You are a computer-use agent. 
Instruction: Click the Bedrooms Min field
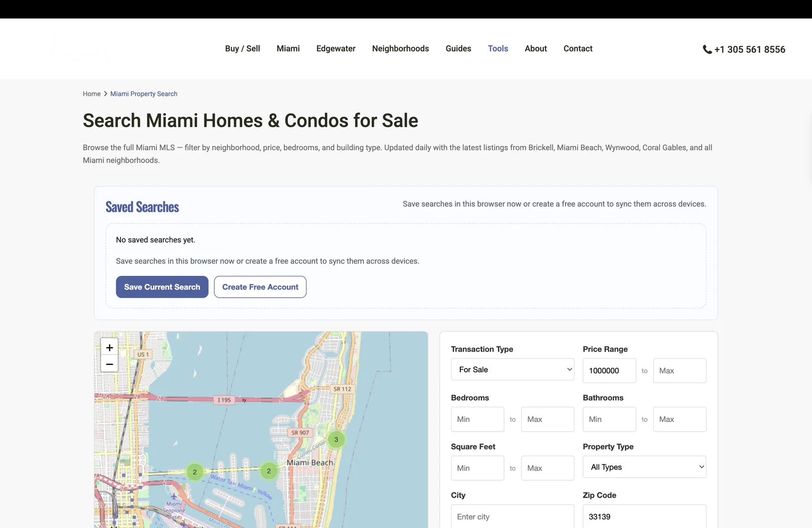click(x=478, y=419)
